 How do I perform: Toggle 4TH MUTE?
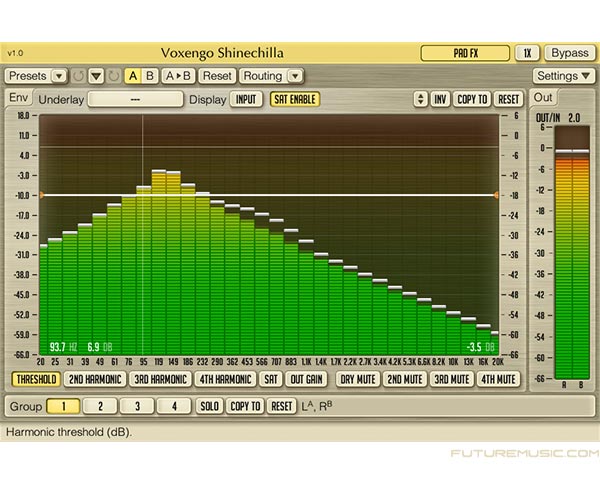click(x=499, y=379)
